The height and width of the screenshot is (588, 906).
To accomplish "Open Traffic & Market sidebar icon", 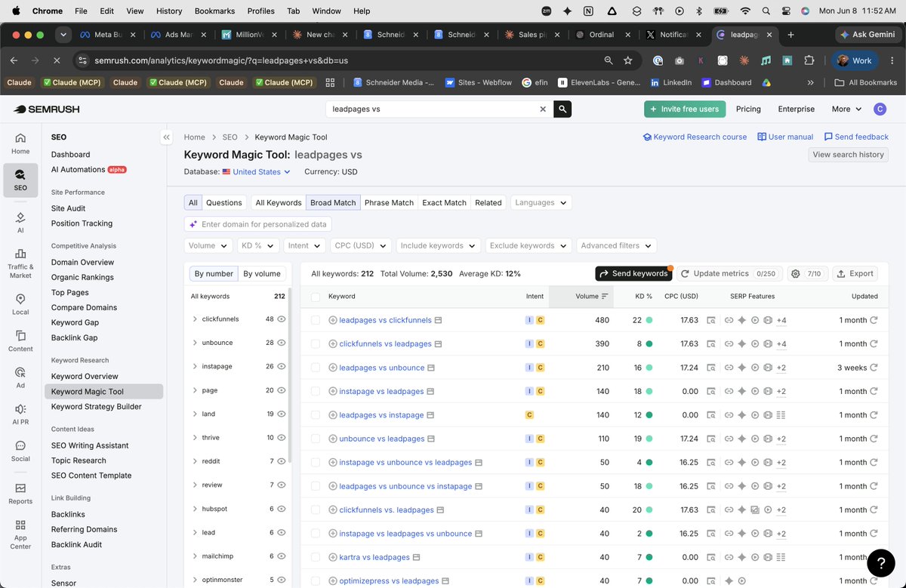I will pyautogui.click(x=20, y=263).
